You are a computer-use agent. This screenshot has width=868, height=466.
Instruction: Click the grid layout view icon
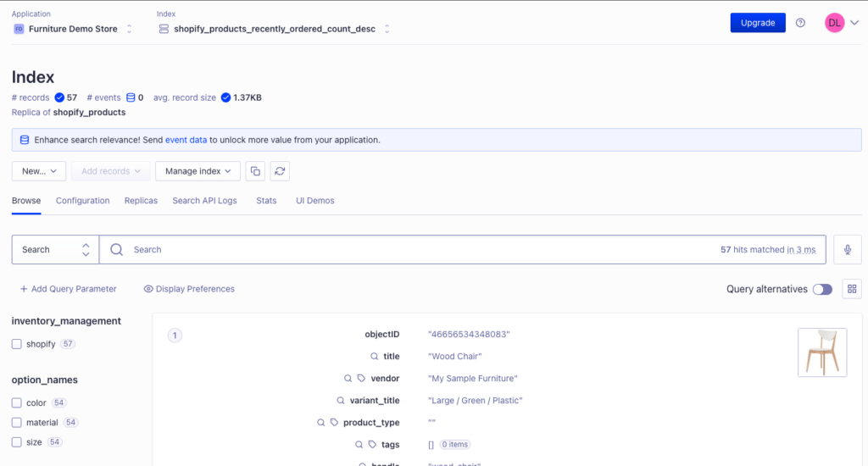852,289
